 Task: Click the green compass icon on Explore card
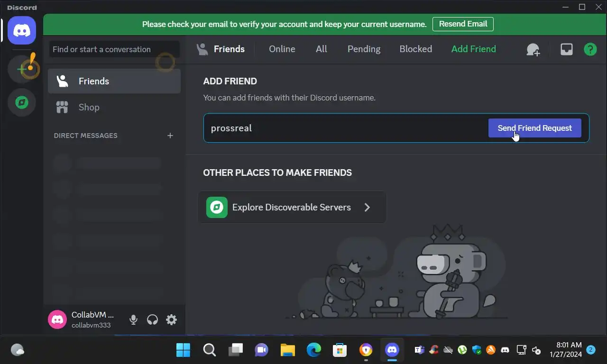[x=217, y=207]
